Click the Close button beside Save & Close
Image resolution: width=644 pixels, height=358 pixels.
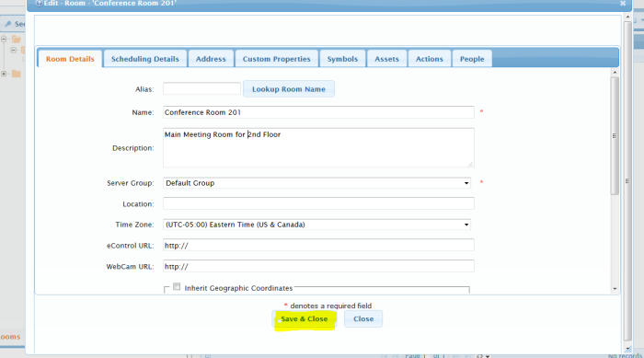363,319
